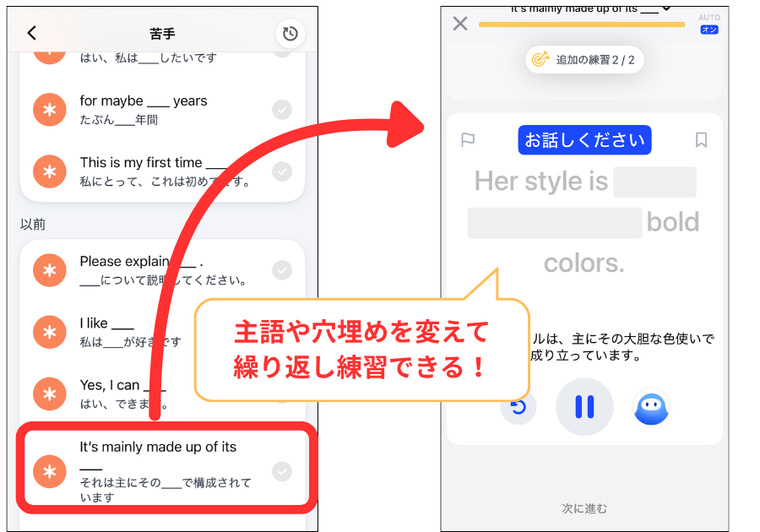The image size is (760, 532).
Task: Tap the 以前 section heading
Action: 33,224
